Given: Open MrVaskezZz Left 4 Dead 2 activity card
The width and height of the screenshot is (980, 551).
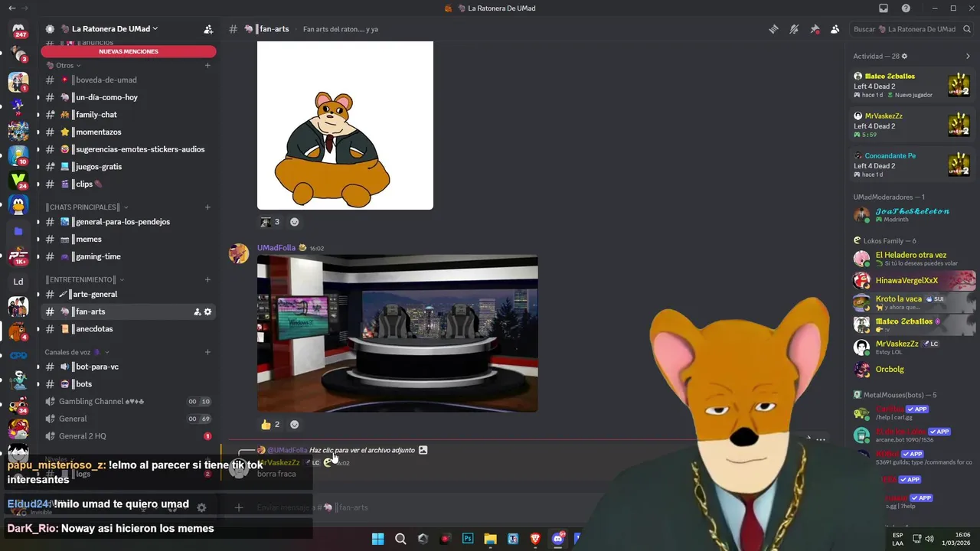Looking at the screenshot, I should coord(913,126).
